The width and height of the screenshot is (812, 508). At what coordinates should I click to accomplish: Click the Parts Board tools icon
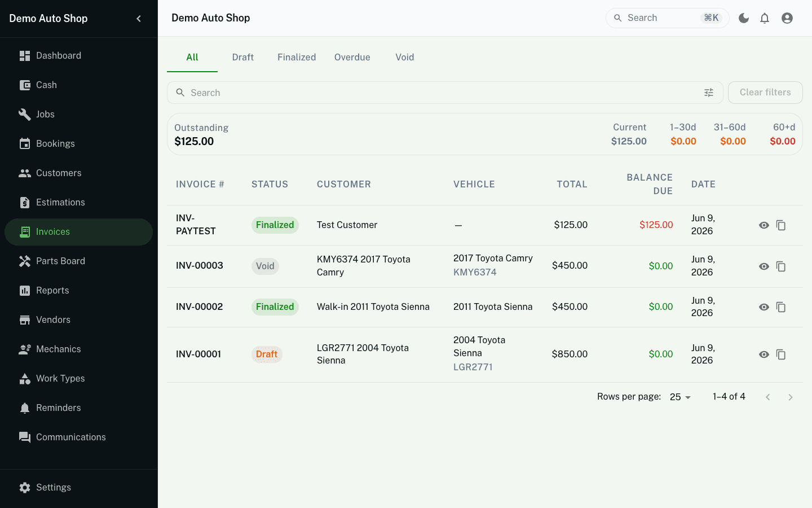point(25,261)
